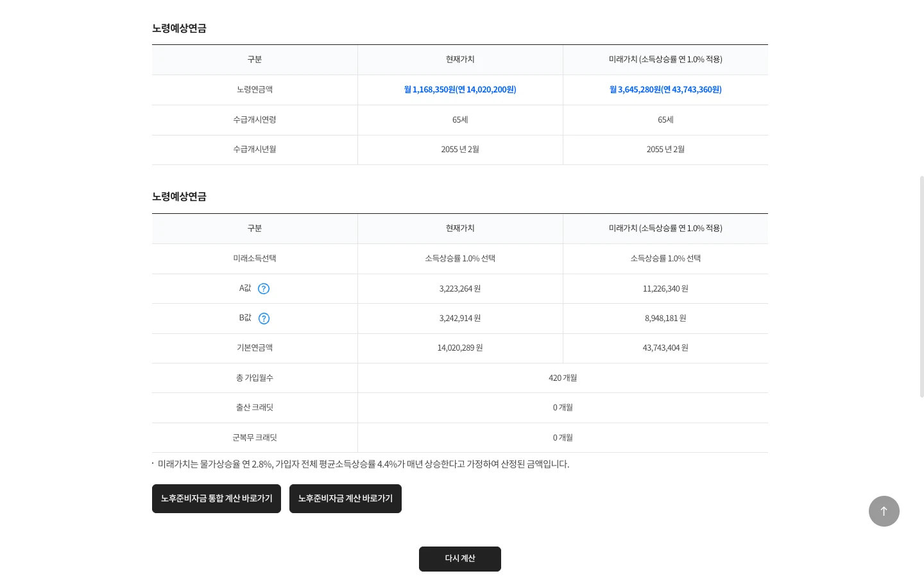Select the value 월 1,168,350원(연 14,020,200원)
Image resolution: width=924 pixels, height=578 pixels.
tap(460, 90)
